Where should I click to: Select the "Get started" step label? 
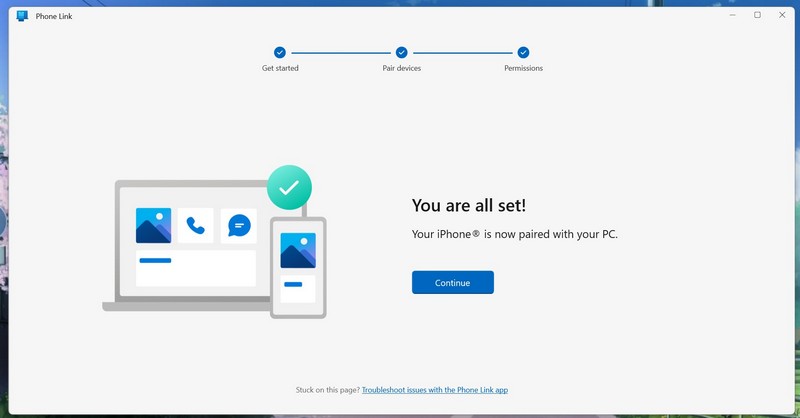coord(280,68)
